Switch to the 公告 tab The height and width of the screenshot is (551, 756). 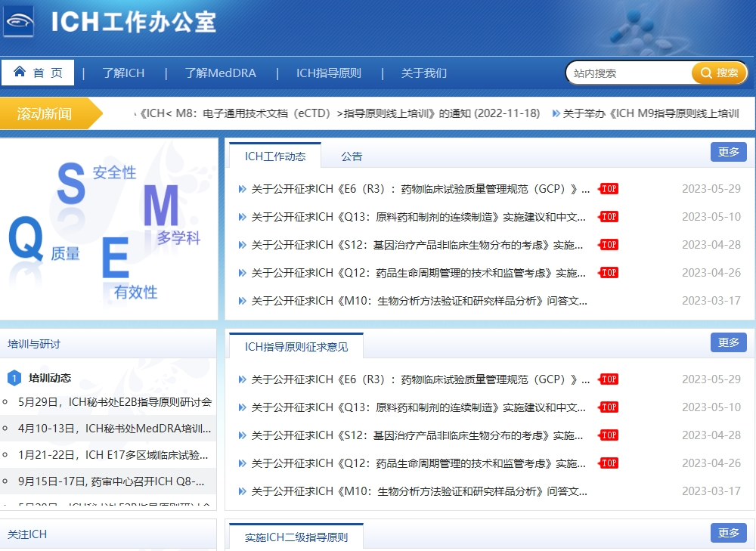click(x=352, y=156)
